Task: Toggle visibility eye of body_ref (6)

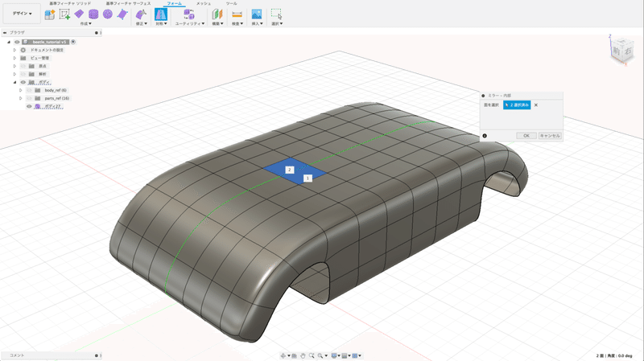Action: tap(29, 90)
